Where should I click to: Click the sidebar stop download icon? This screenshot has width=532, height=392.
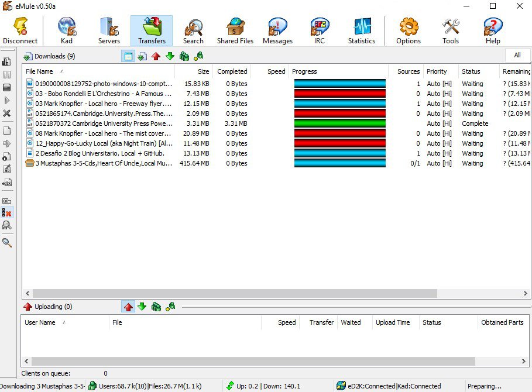point(6,87)
